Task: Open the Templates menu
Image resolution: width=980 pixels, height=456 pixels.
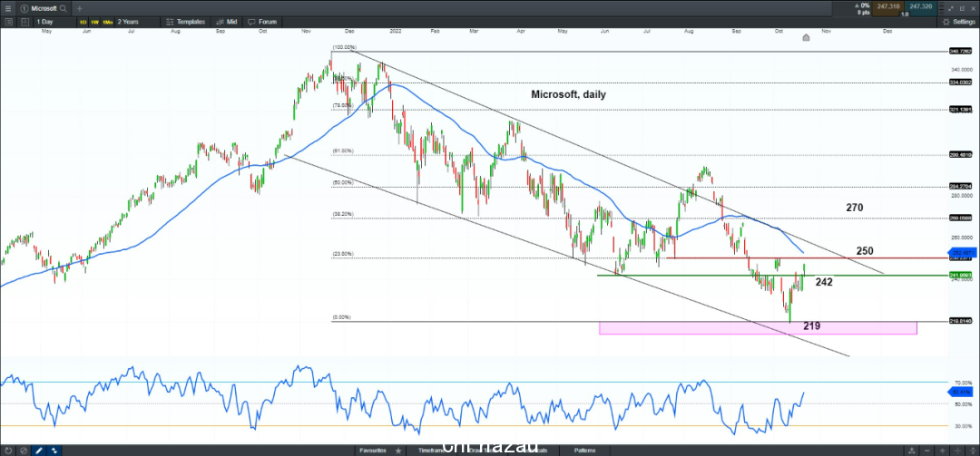Action: (x=186, y=22)
